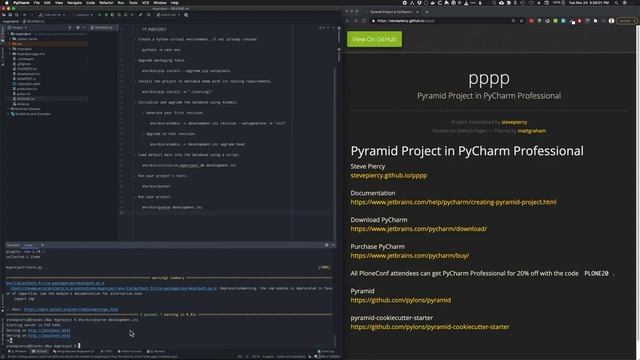Open Event Log in the bottom bar
The width and height of the screenshot is (640, 360).
click(x=326, y=351)
